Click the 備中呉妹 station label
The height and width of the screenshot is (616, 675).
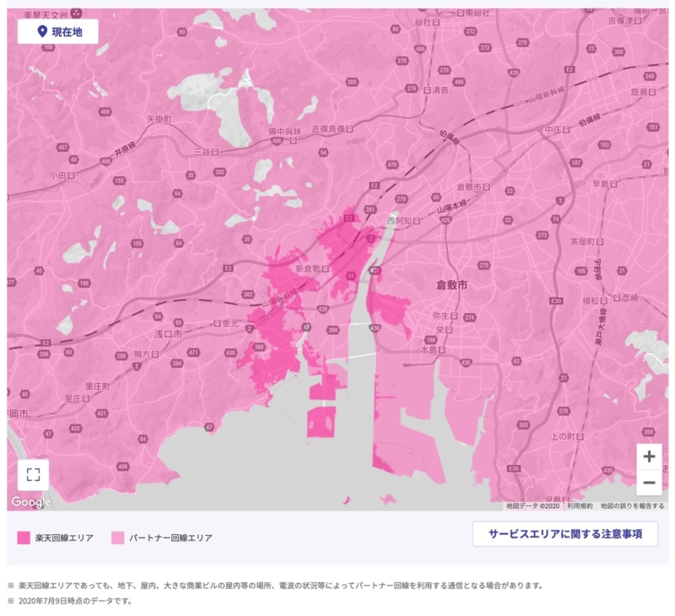[x=284, y=132]
